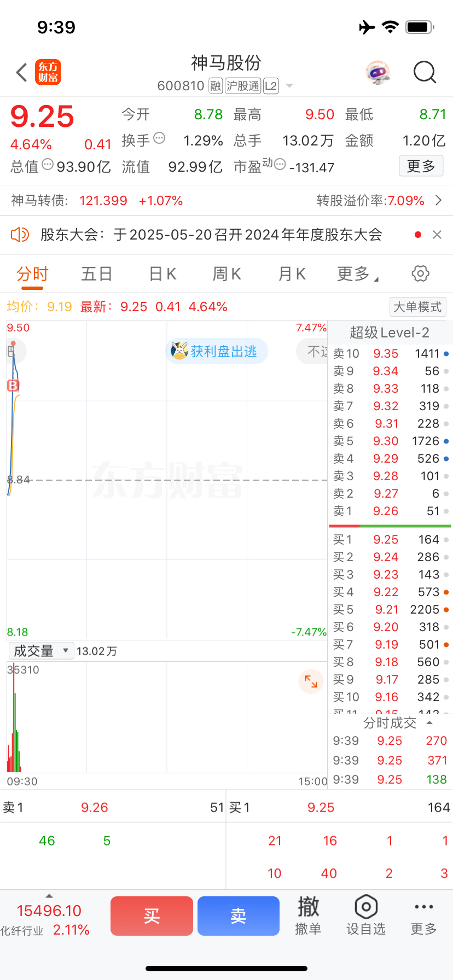Tap the announcement speaker icon

20,235
